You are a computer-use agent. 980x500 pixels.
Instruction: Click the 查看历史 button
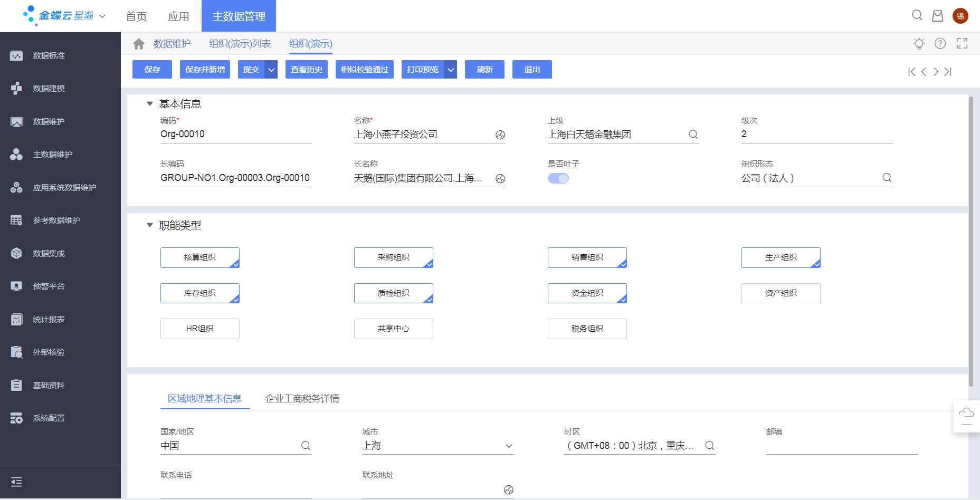coord(307,70)
